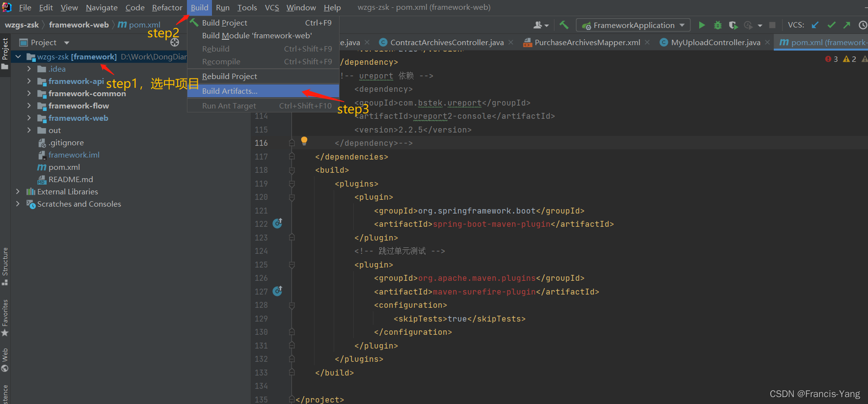The width and height of the screenshot is (868, 404).
Task: Expand the .idea folder
Action: coord(29,69)
